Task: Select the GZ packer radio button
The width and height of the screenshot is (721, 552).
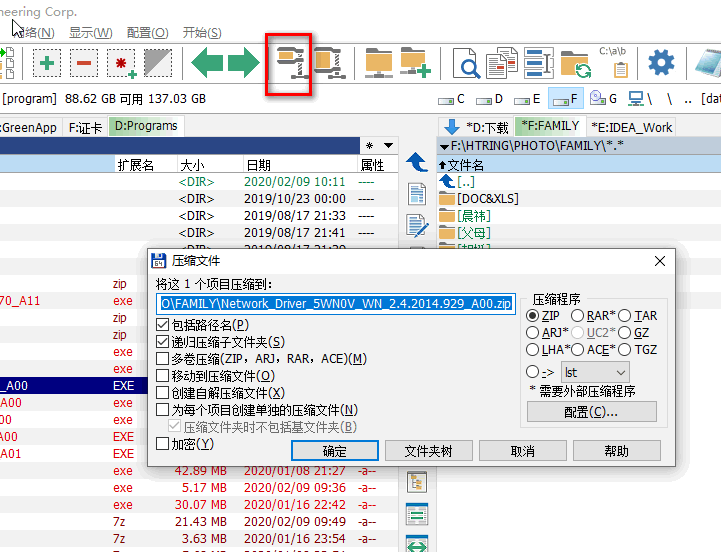Action: 624,333
